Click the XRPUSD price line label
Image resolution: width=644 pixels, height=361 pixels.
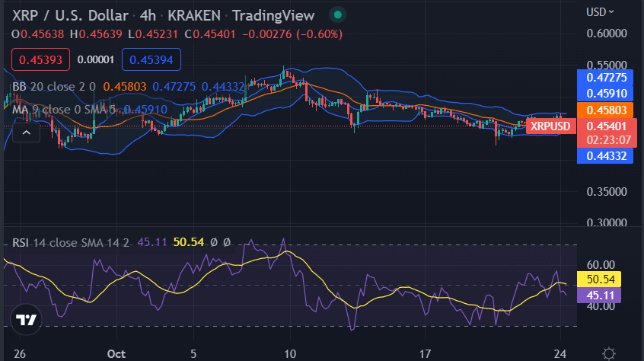point(550,126)
